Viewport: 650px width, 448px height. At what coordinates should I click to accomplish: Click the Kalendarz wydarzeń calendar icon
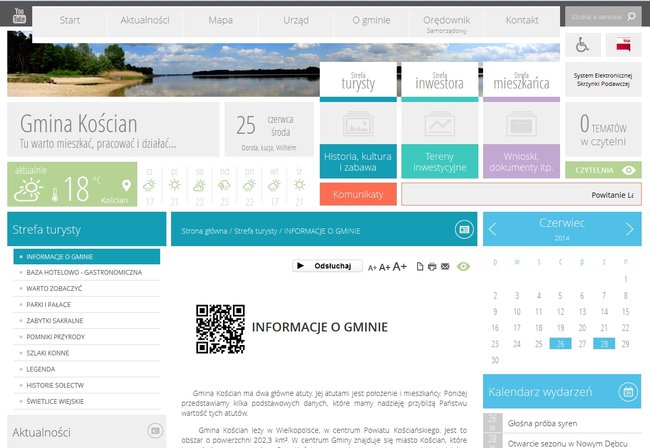tap(628, 390)
